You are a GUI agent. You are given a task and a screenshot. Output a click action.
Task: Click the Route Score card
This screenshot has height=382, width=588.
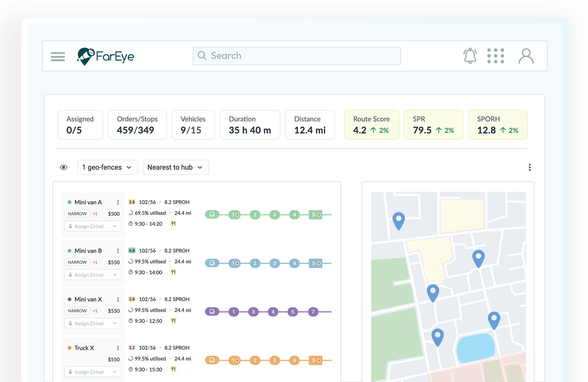coord(371,125)
